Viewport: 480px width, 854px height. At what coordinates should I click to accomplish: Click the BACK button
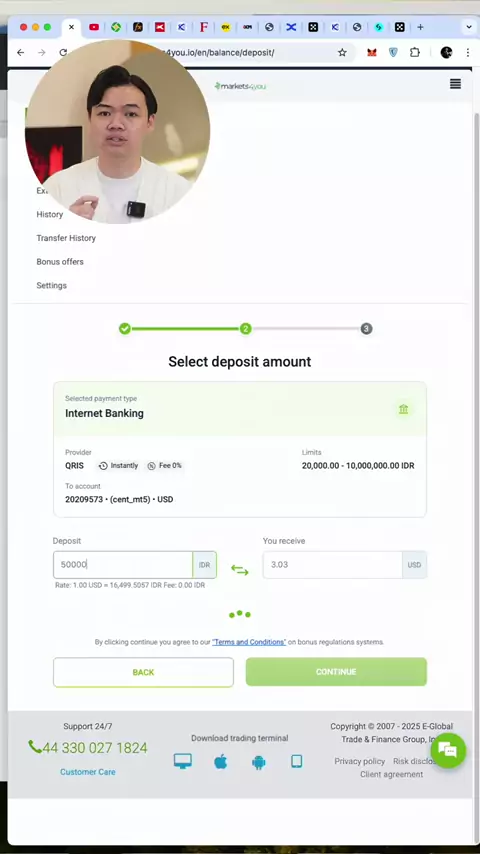pos(143,672)
